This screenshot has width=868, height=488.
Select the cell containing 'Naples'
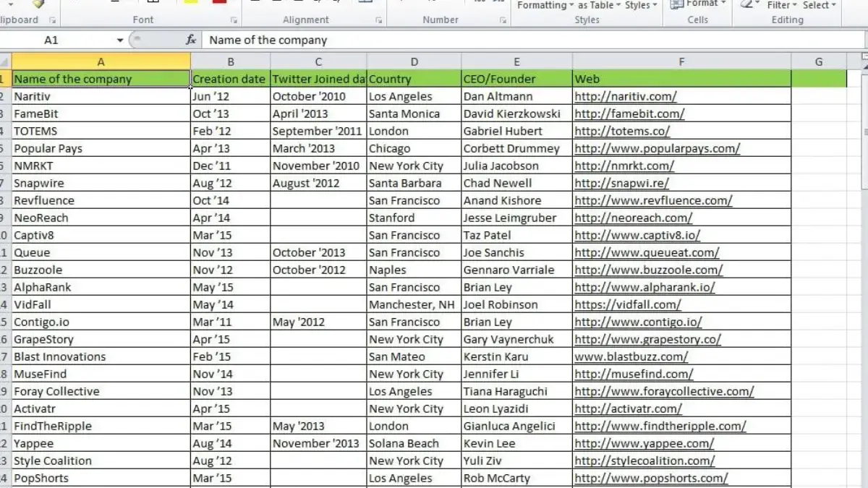pyautogui.click(x=414, y=270)
